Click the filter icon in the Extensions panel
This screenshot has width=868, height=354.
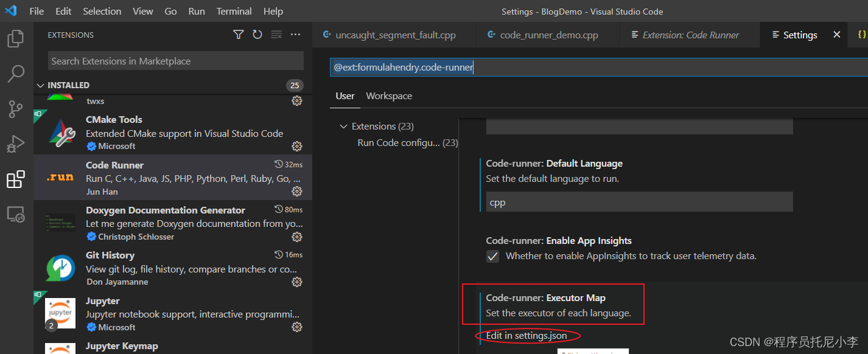[238, 35]
